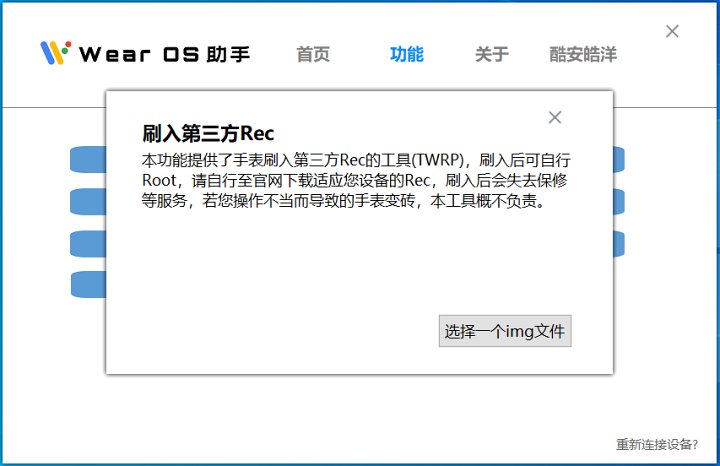Open the 首页 tab
This screenshot has height=466, width=720.
point(313,54)
